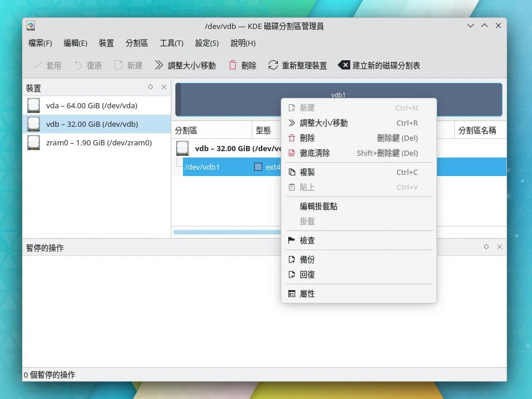This screenshot has width=532, height=399.
Task: Click 重新整理裝置 refresh icon in toolbar
Action: coord(273,65)
